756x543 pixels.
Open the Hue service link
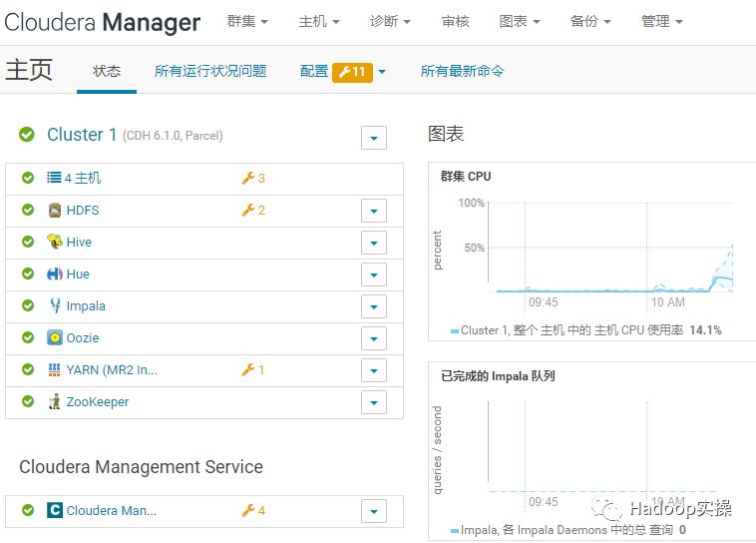point(78,274)
